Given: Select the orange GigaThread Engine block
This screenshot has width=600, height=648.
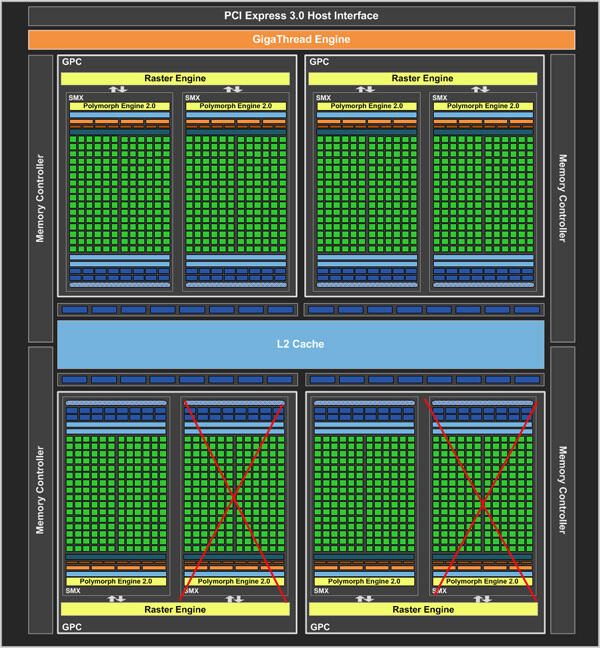Looking at the screenshot, I should pyautogui.click(x=301, y=39).
